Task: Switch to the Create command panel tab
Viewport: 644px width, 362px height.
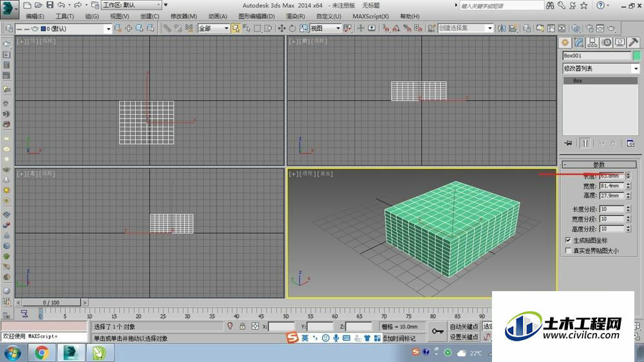Action: coord(565,43)
